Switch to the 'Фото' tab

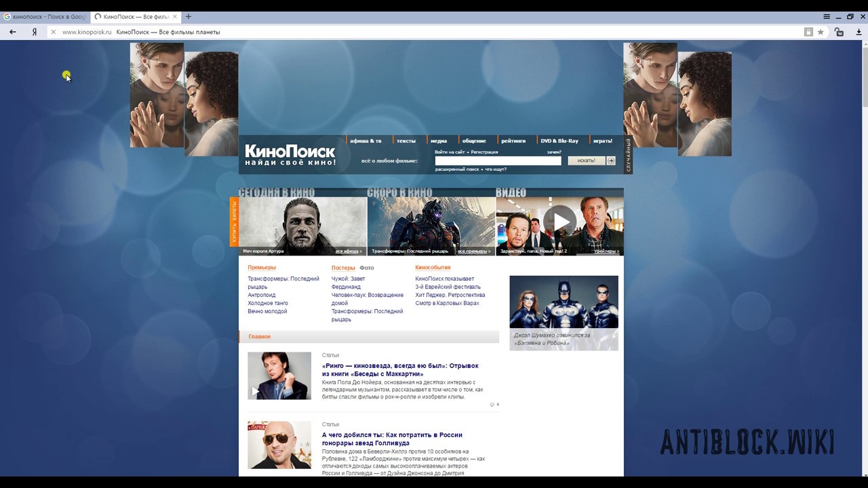(x=367, y=268)
